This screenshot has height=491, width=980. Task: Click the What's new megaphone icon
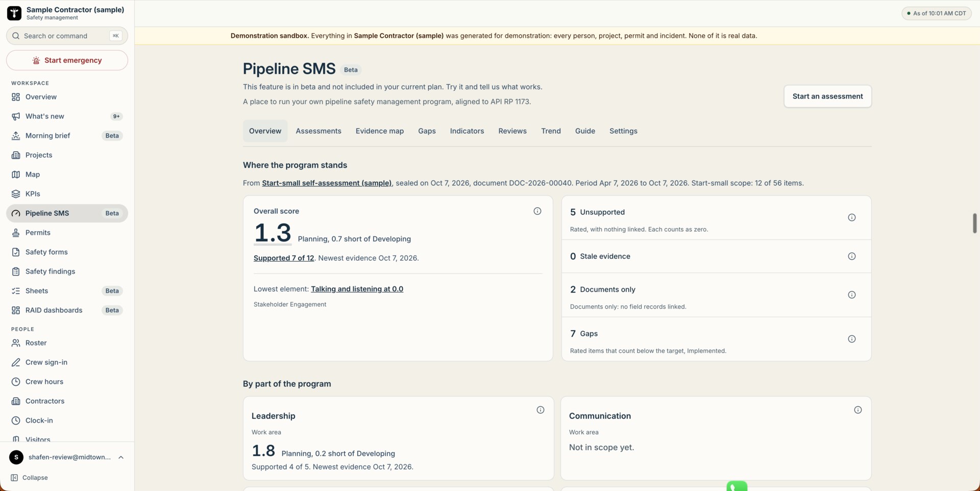pos(16,116)
